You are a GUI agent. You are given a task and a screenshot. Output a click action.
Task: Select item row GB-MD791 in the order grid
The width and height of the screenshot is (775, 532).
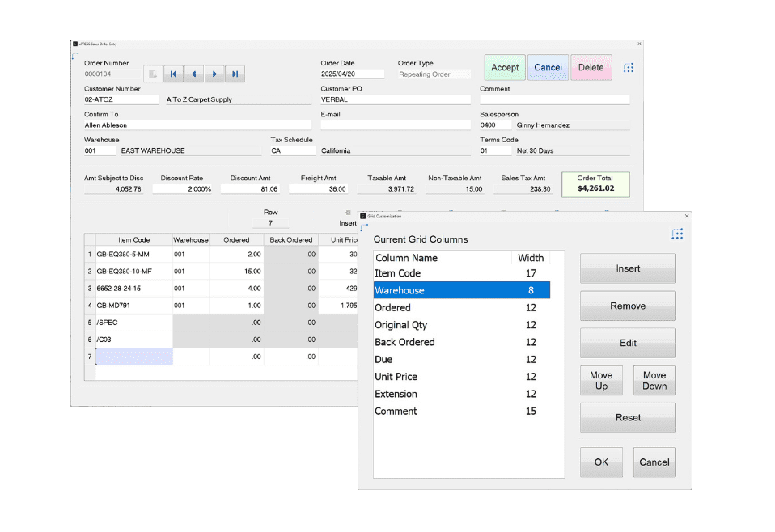[x=133, y=306]
